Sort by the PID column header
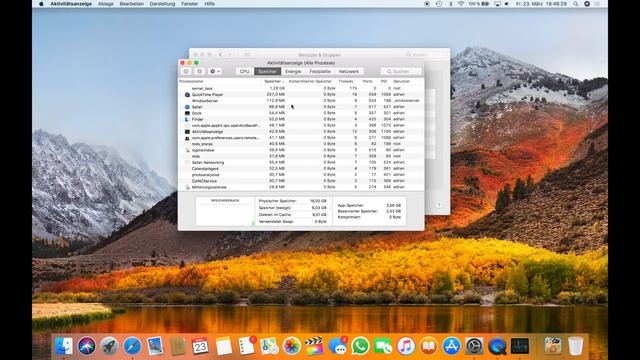This screenshot has height=360, width=640. click(x=384, y=82)
